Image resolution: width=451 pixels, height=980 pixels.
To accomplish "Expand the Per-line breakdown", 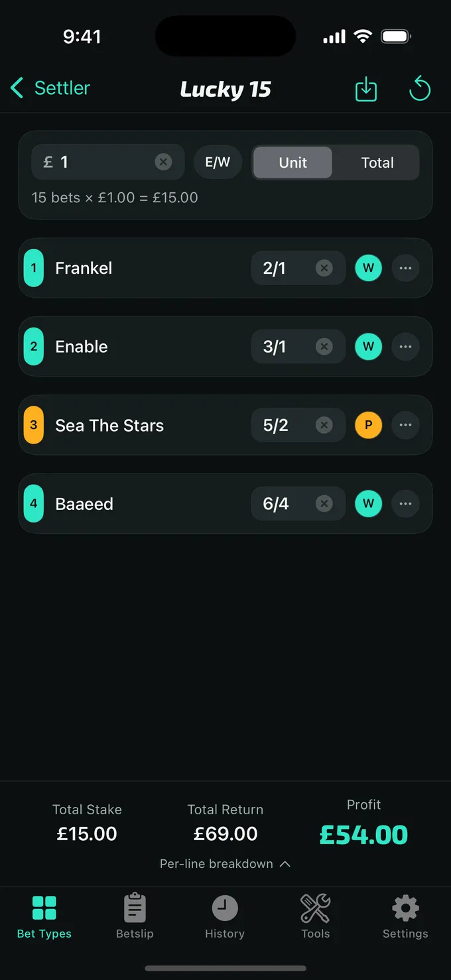I will tap(225, 864).
